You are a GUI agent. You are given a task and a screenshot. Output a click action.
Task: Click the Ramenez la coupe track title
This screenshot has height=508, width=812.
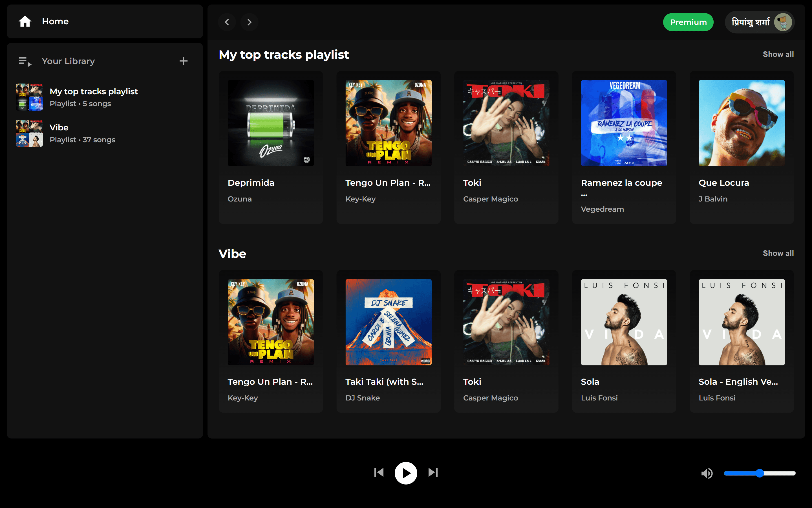coord(622,188)
